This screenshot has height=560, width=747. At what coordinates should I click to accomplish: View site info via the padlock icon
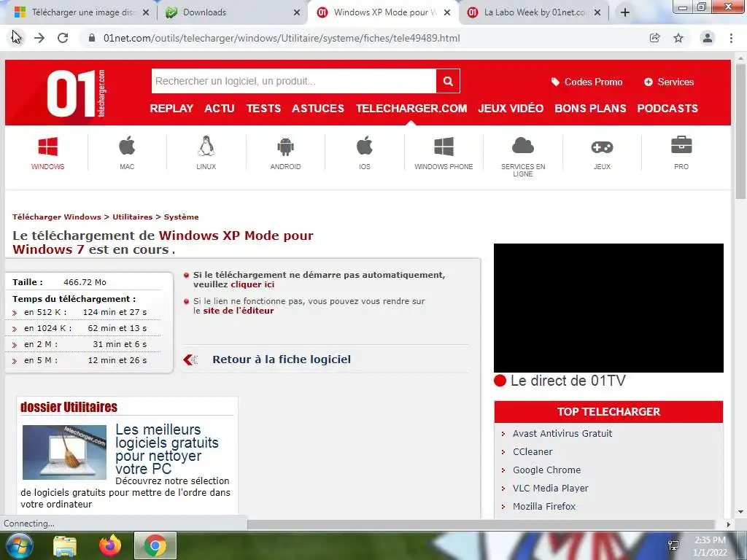point(92,38)
